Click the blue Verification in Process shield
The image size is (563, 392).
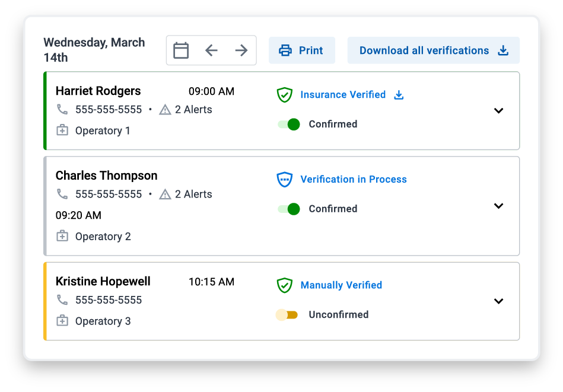click(x=284, y=180)
